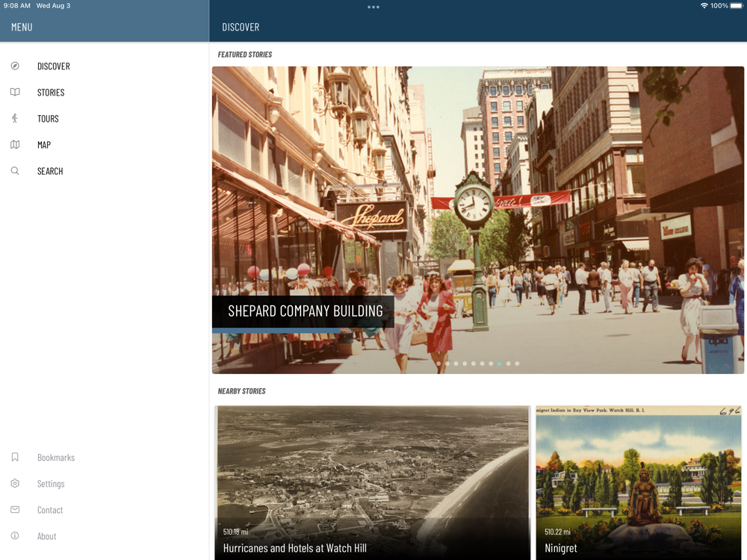
Task: Tap the three-dot multitasking indicator
Action: (x=373, y=7)
